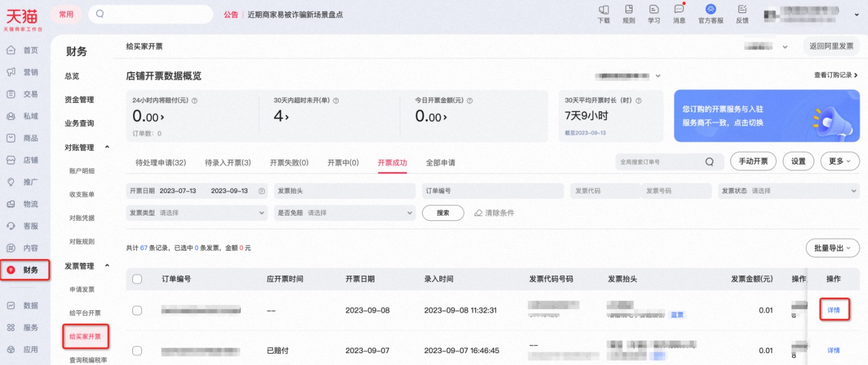Collapse the 发票管理 menu section

click(107, 266)
